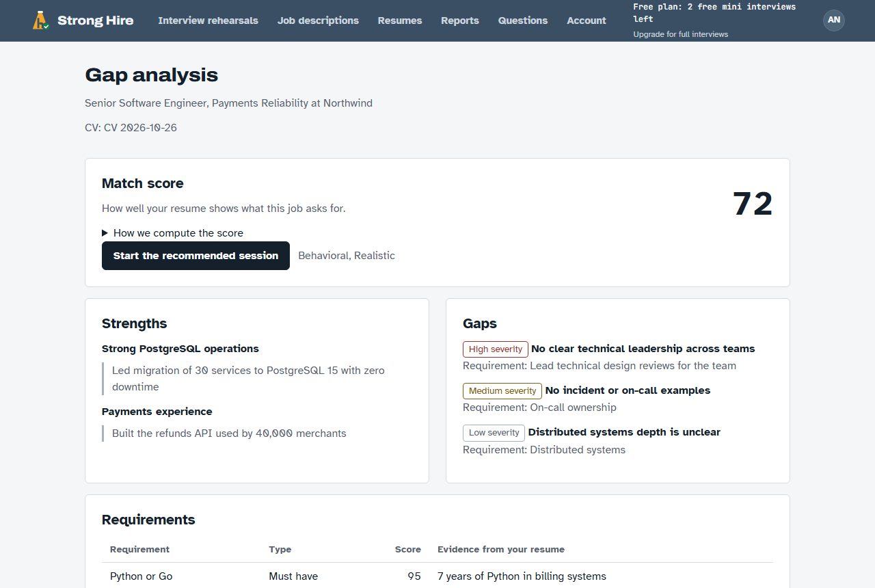The width and height of the screenshot is (875, 588).
Task: Click 'Upgrade for full interviews' link
Action: point(680,34)
